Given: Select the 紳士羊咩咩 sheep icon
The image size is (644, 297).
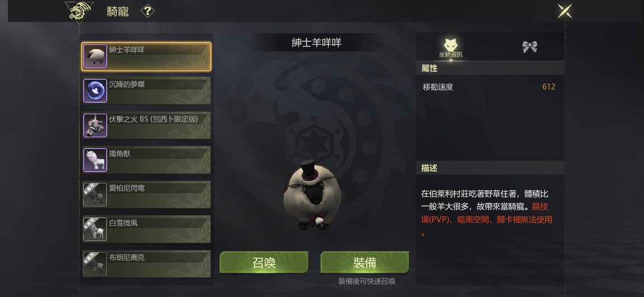Looking at the screenshot, I should pyautogui.click(x=95, y=56).
